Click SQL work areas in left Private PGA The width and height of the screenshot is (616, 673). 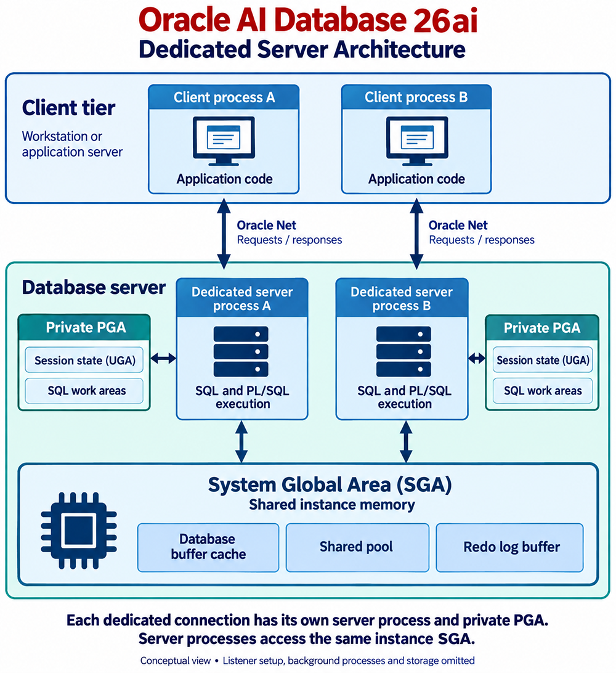(84, 391)
